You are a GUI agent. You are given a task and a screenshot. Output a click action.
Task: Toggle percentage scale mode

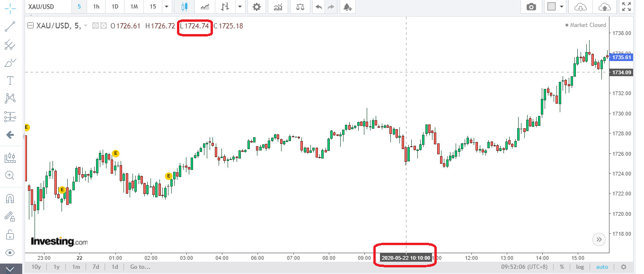coord(562,267)
